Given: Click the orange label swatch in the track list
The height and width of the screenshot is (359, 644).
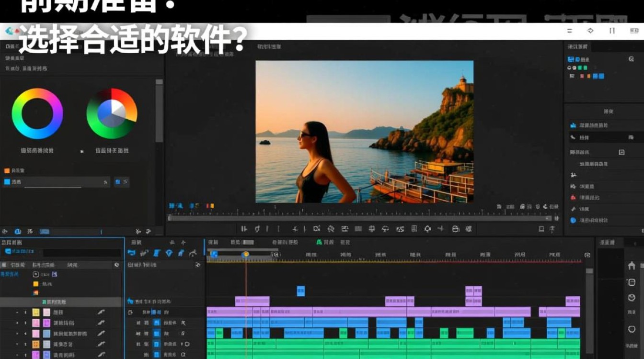Looking at the screenshot, I should [35, 344].
